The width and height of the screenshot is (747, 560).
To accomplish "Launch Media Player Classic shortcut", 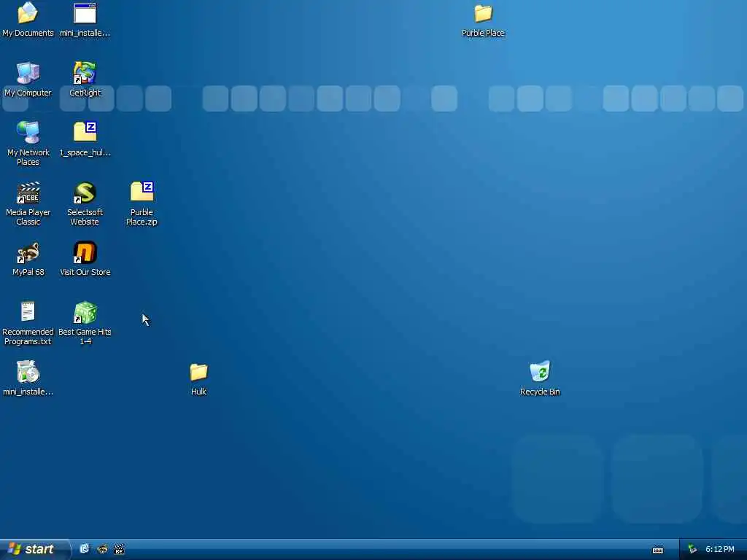I will point(28,192).
